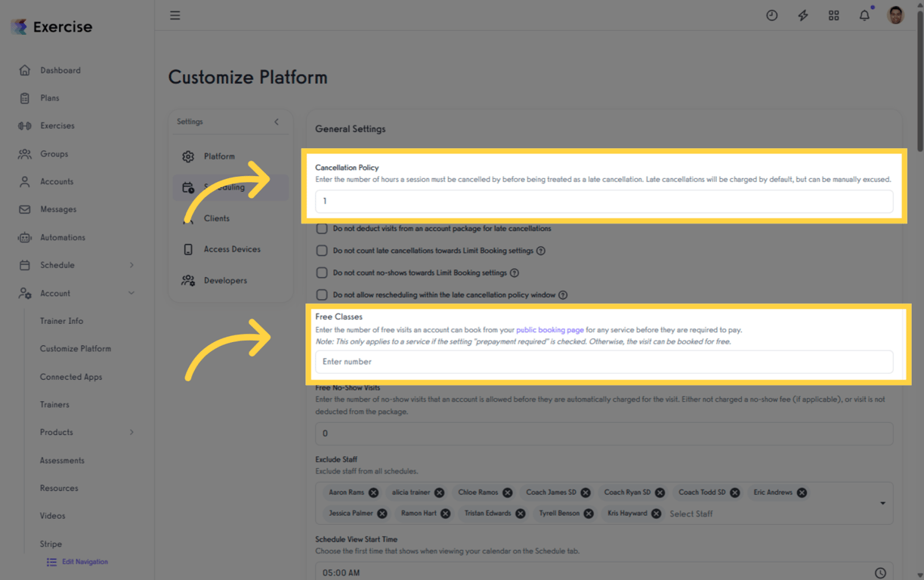
Task: Toggle the hamburger menu icon
Action: click(175, 15)
